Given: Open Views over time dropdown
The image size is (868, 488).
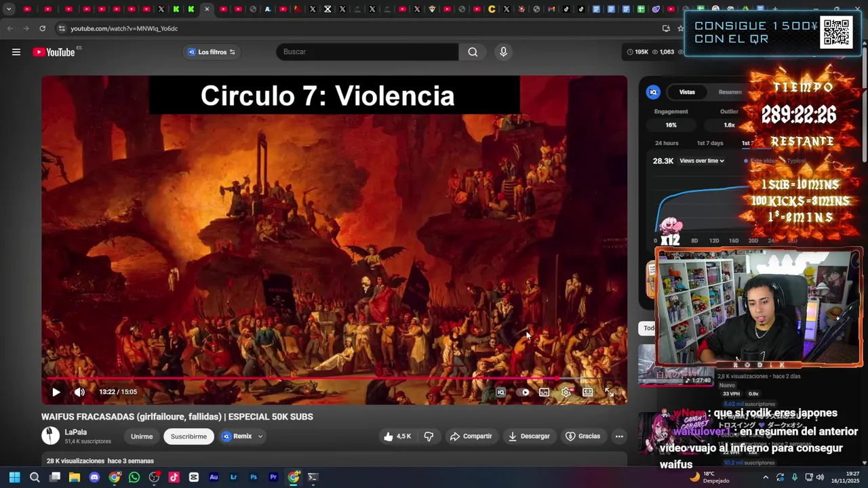Looking at the screenshot, I should click(x=702, y=161).
